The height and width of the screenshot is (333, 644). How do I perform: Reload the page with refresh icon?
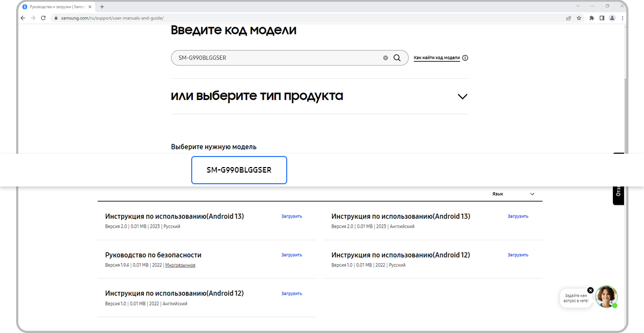click(x=43, y=18)
